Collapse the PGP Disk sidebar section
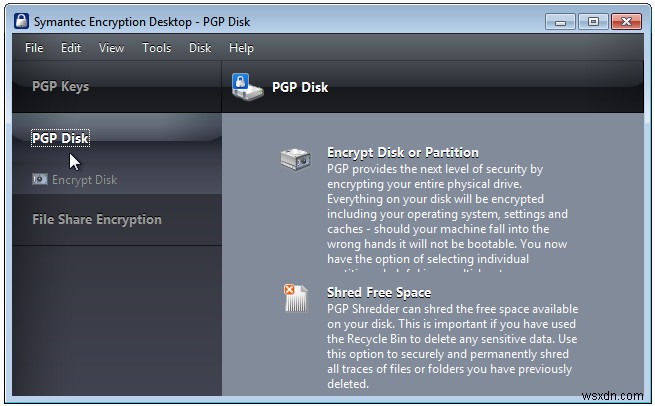The width and height of the screenshot is (655, 406). pos(60,138)
